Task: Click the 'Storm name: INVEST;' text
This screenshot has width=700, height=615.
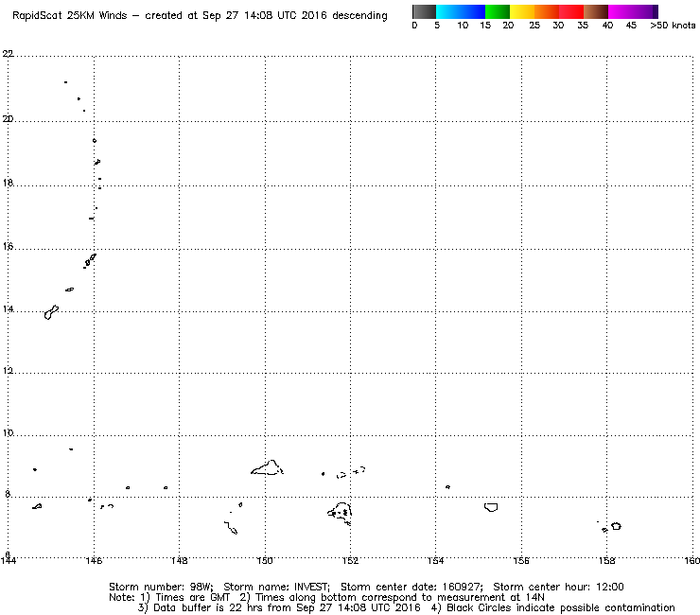Action: 276,587
